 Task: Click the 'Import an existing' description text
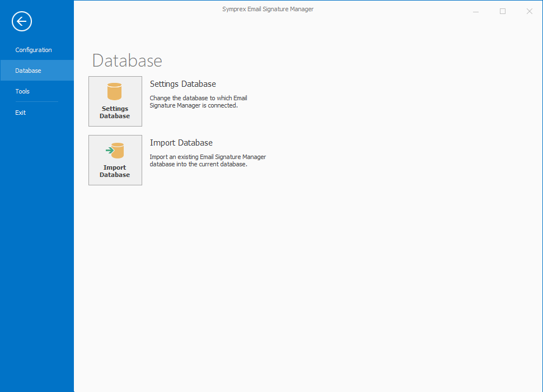pos(207,161)
